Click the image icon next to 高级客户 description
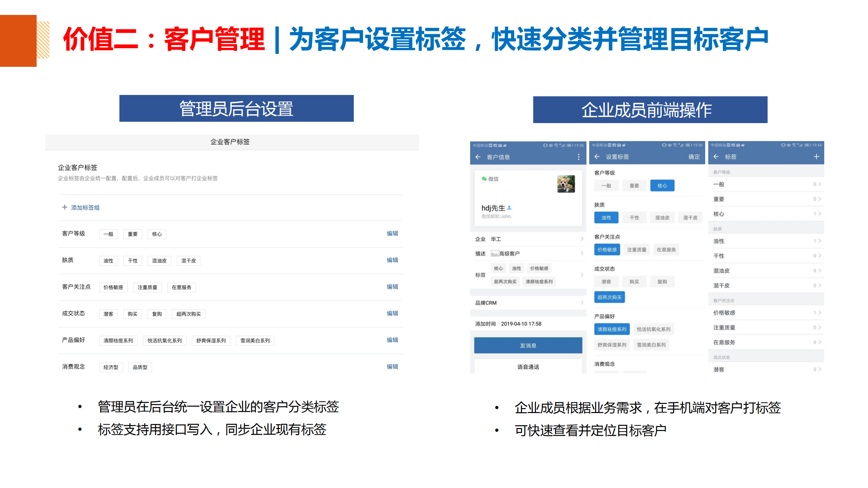The width and height of the screenshot is (868, 488). coord(495,253)
